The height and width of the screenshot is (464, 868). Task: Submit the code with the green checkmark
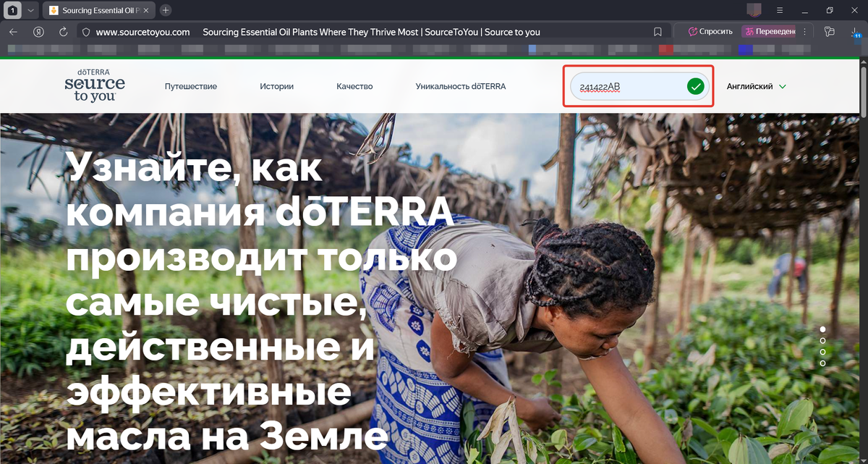point(695,87)
